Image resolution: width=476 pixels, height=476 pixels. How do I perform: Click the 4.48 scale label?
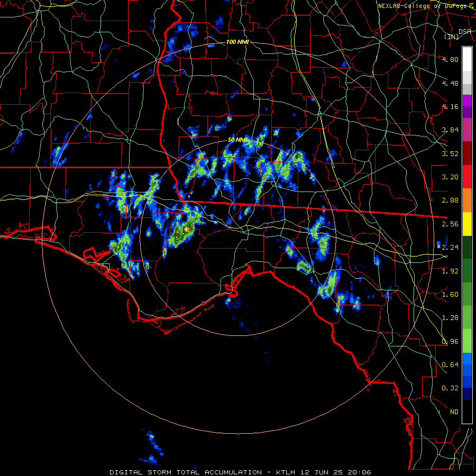point(450,83)
